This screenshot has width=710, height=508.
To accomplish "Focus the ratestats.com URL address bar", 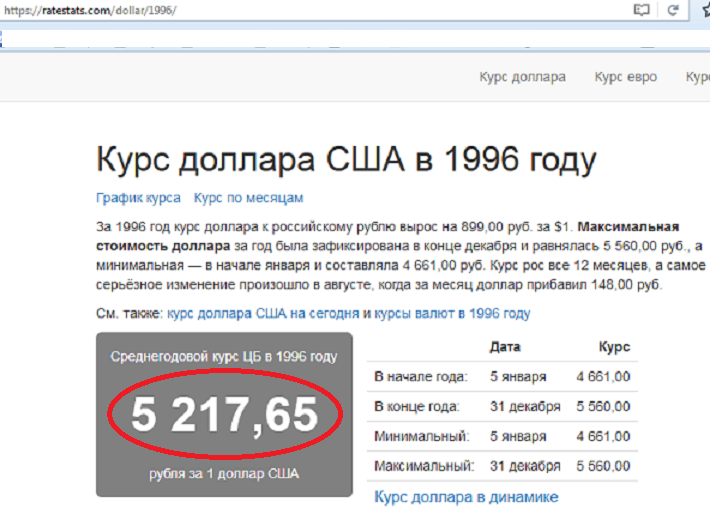I will click(x=300, y=10).
